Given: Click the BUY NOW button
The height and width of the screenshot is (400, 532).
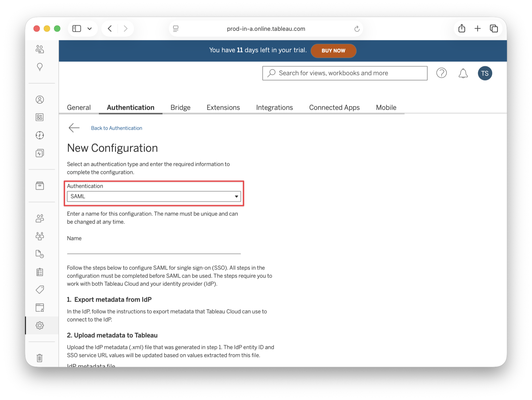Looking at the screenshot, I should [x=333, y=51].
